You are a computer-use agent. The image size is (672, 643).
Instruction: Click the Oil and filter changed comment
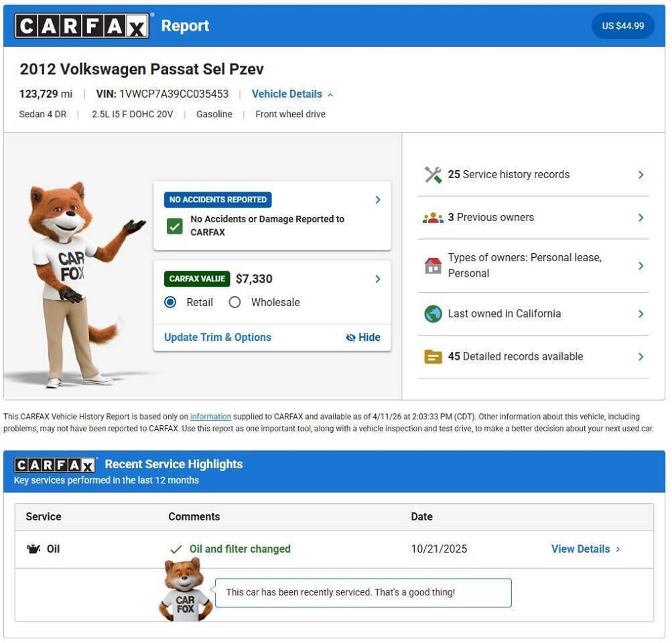[x=240, y=549]
